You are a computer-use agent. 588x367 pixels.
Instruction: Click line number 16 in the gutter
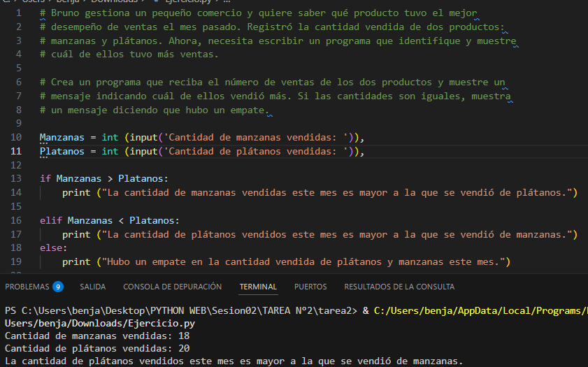pos(16,220)
